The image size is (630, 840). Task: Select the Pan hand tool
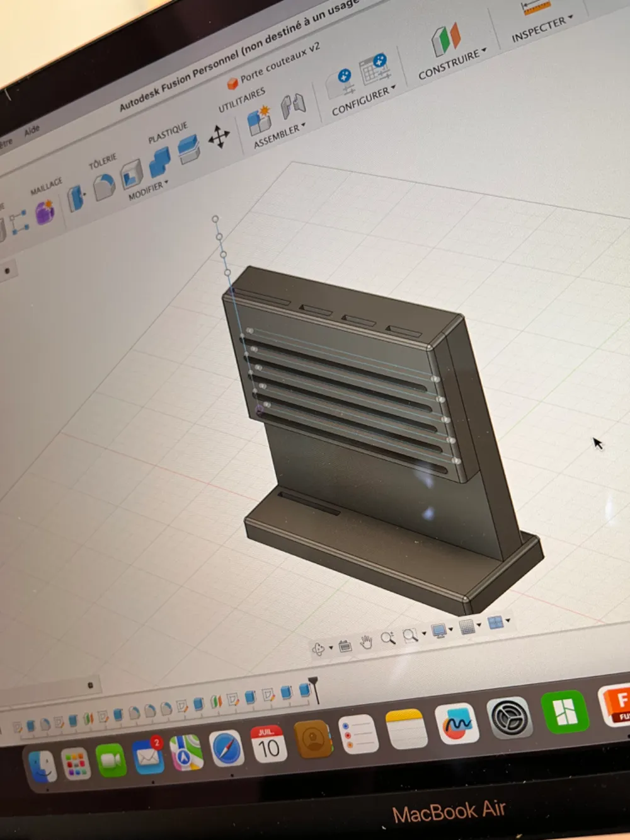pyautogui.click(x=366, y=642)
